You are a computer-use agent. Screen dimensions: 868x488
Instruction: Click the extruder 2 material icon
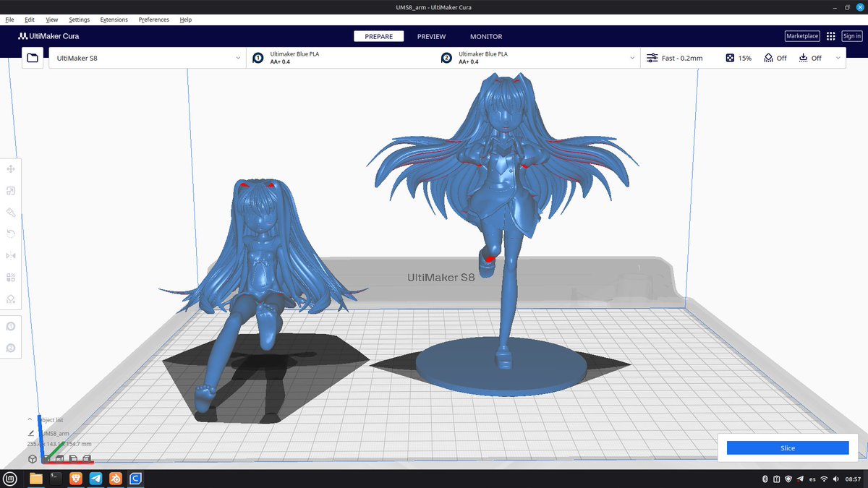pos(446,58)
